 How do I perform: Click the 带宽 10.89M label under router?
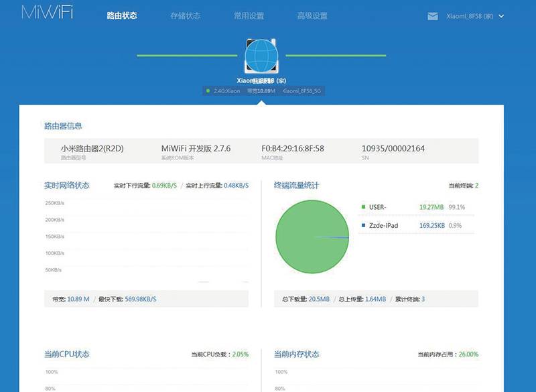(261, 91)
